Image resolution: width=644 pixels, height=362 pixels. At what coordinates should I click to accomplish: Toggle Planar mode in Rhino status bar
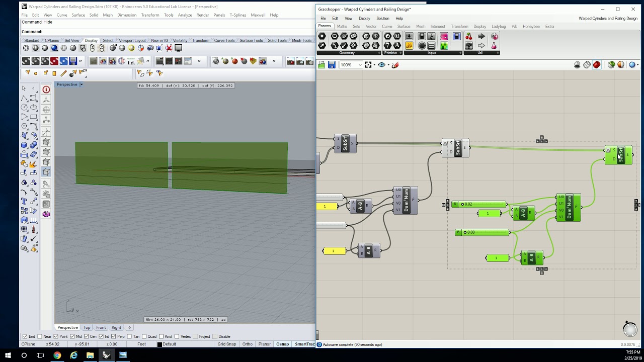point(264,344)
